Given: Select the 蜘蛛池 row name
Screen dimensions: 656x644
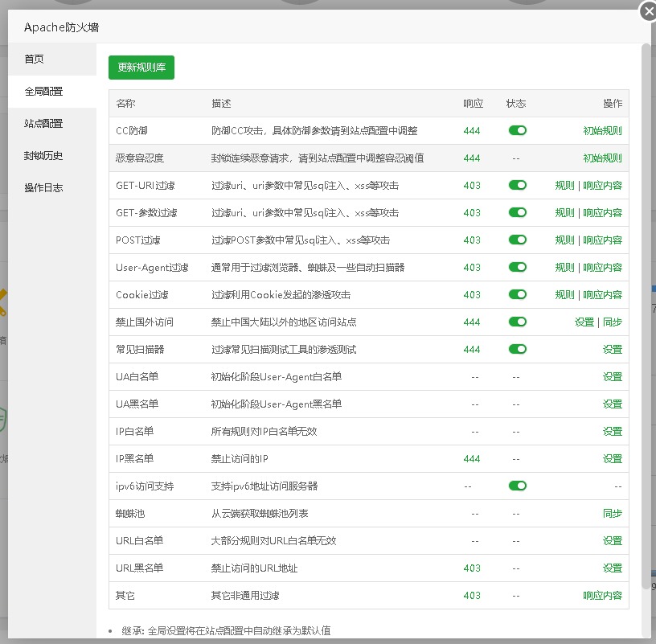Looking at the screenshot, I should [x=130, y=514].
